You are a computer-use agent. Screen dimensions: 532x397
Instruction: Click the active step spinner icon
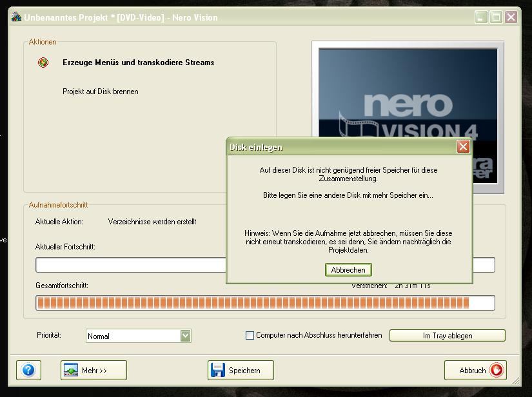tap(43, 63)
